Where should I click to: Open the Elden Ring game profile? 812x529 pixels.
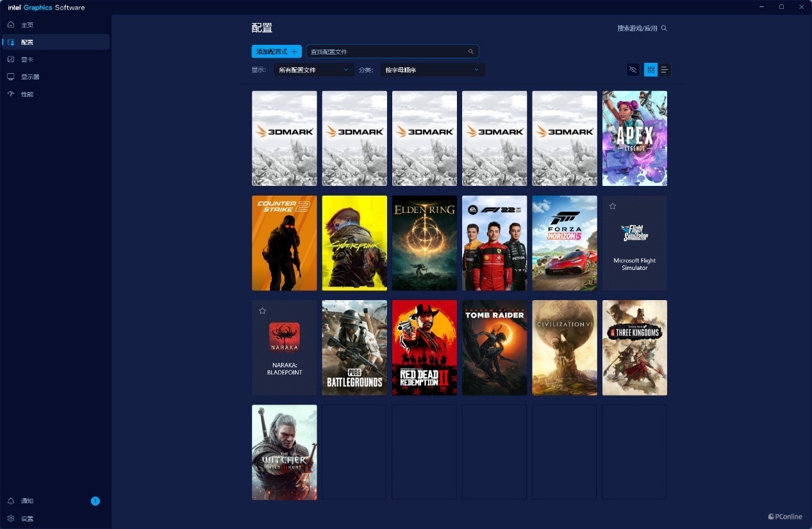click(424, 243)
